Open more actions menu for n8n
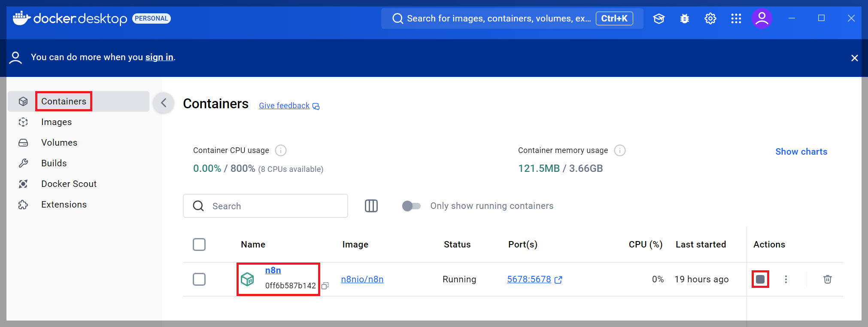 [786, 279]
